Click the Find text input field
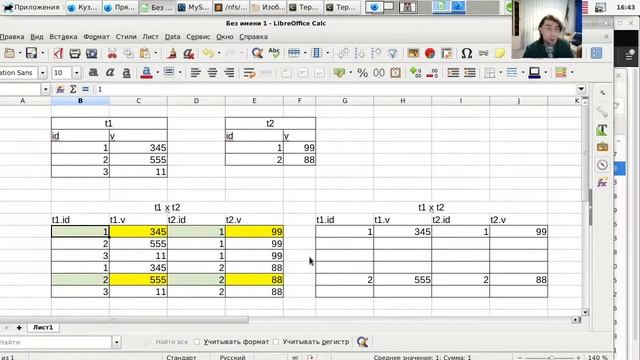 (56, 342)
